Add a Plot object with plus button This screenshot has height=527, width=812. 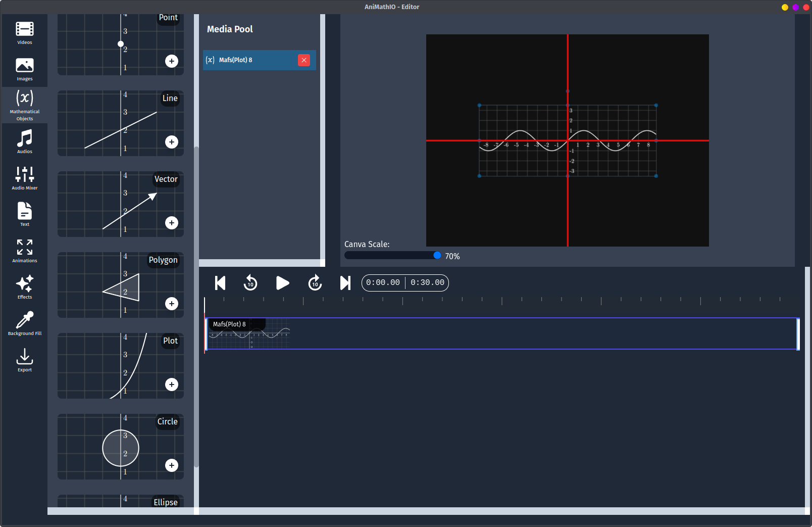172,385
